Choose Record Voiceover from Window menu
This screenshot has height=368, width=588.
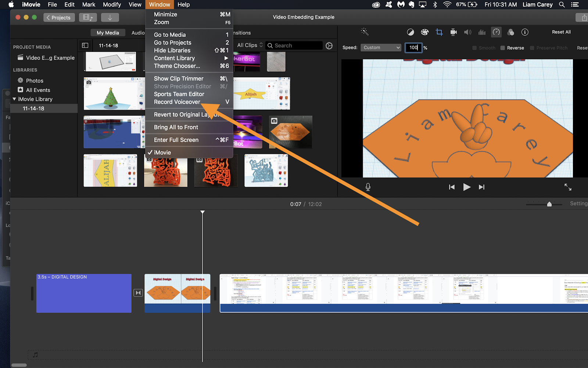[x=189, y=102]
